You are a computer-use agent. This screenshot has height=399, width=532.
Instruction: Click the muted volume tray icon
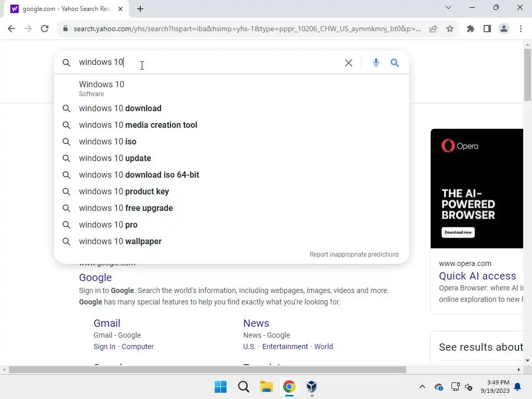(x=469, y=387)
